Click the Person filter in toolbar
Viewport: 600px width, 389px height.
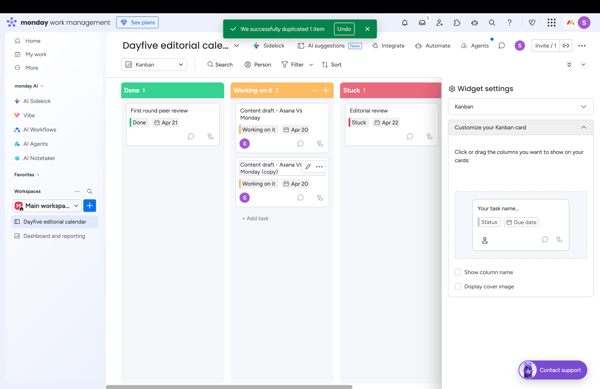258,65
